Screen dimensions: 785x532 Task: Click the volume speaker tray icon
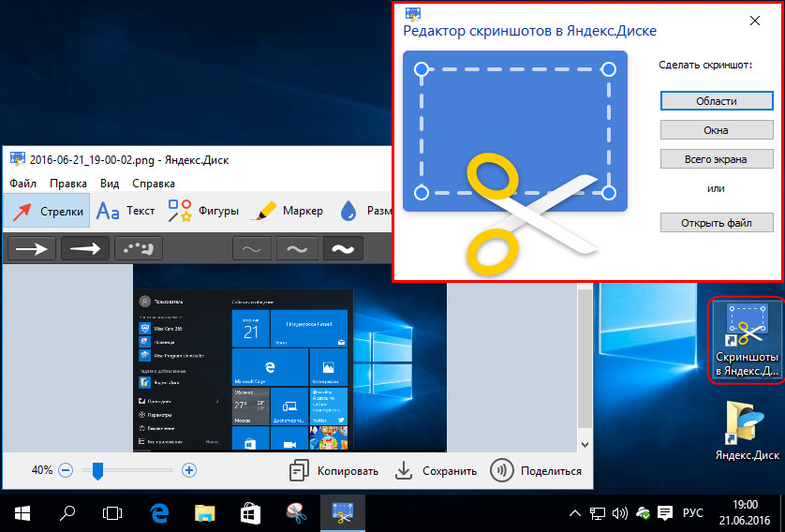(620, 513)
